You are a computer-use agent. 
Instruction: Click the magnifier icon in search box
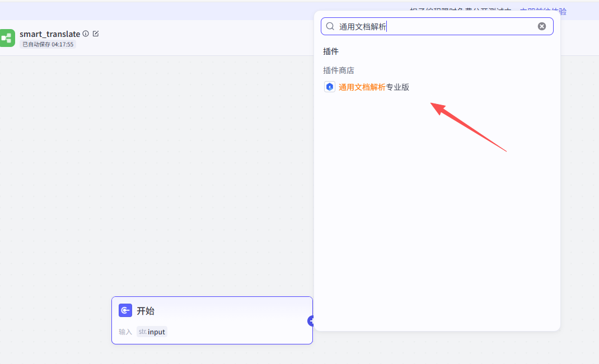[330, 26]
